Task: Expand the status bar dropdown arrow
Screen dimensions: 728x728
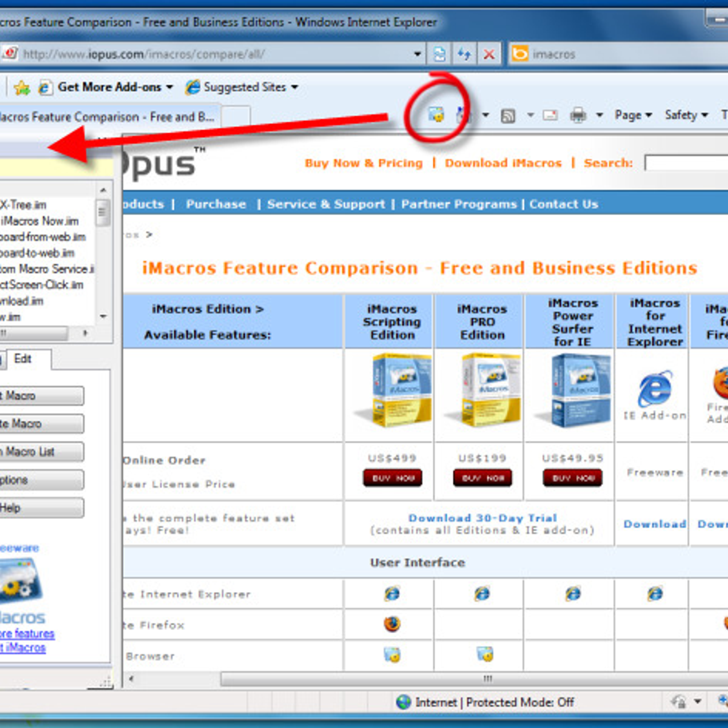Action: pos(698,702)
